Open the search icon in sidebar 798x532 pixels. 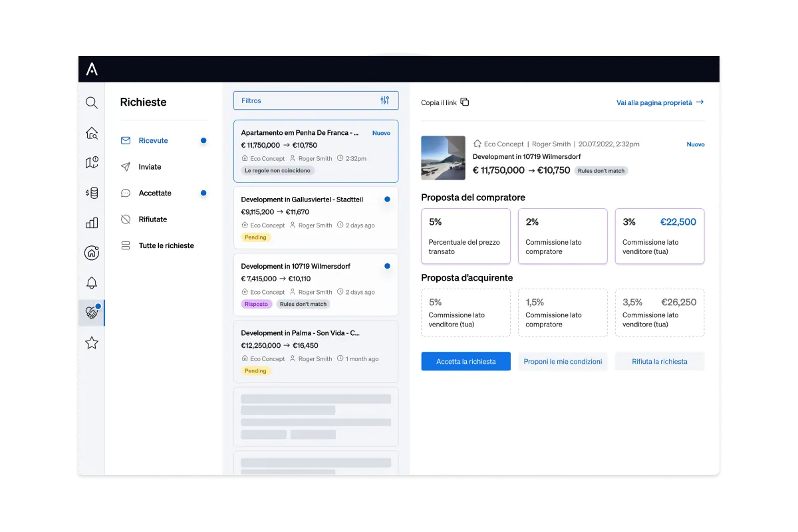point(92,102)
